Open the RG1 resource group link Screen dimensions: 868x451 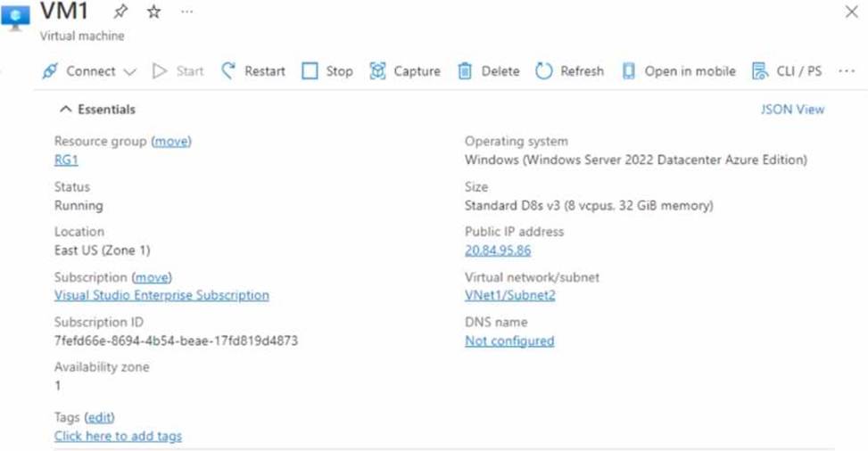(66, 160)
